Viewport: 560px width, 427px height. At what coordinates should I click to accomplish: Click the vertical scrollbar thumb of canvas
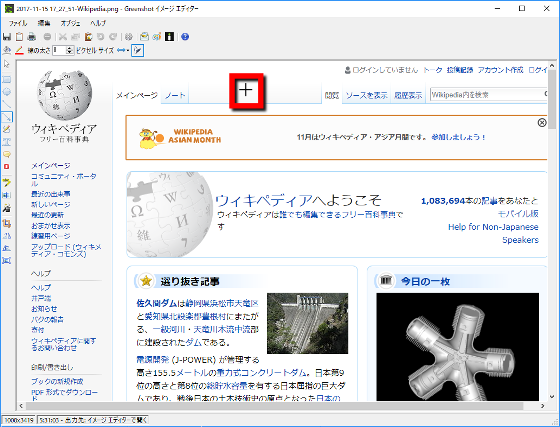[552, 99]
